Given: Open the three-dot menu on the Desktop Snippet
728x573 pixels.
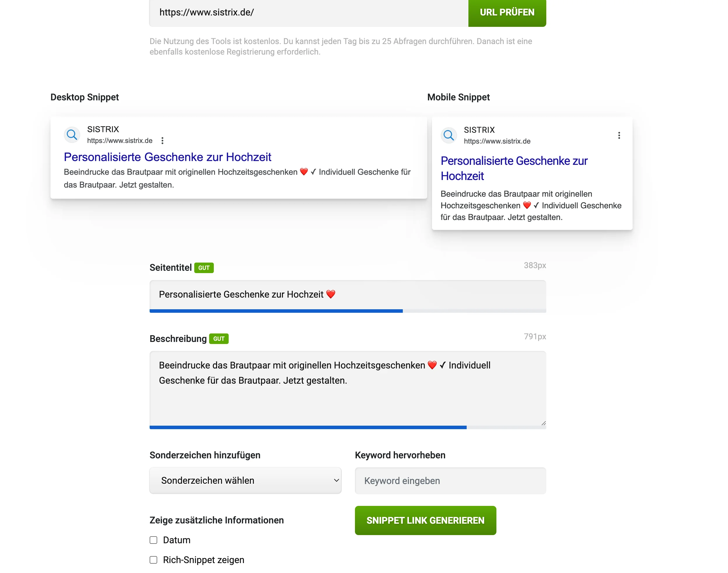Looking at the screenshot, I should (x=163, y=141).
